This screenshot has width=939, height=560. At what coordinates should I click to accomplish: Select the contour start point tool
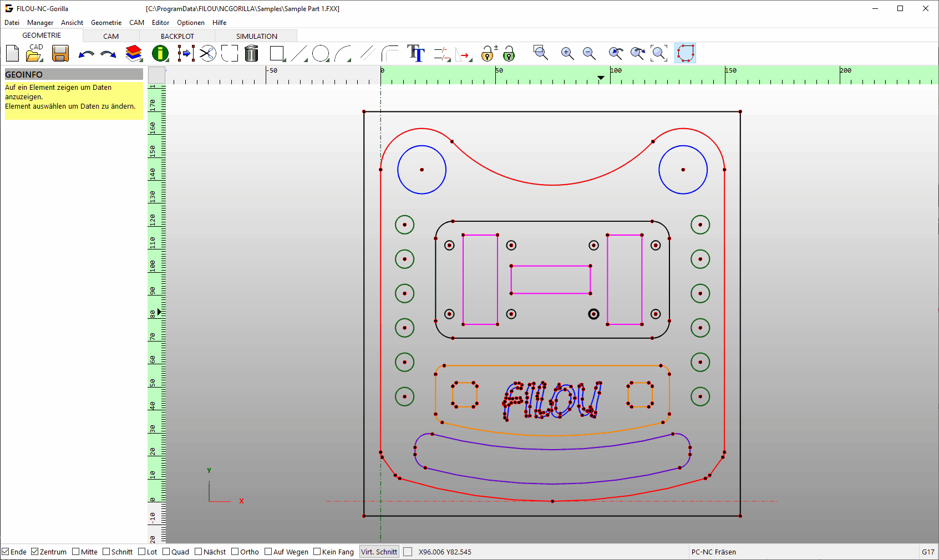[x=442, y=54]
